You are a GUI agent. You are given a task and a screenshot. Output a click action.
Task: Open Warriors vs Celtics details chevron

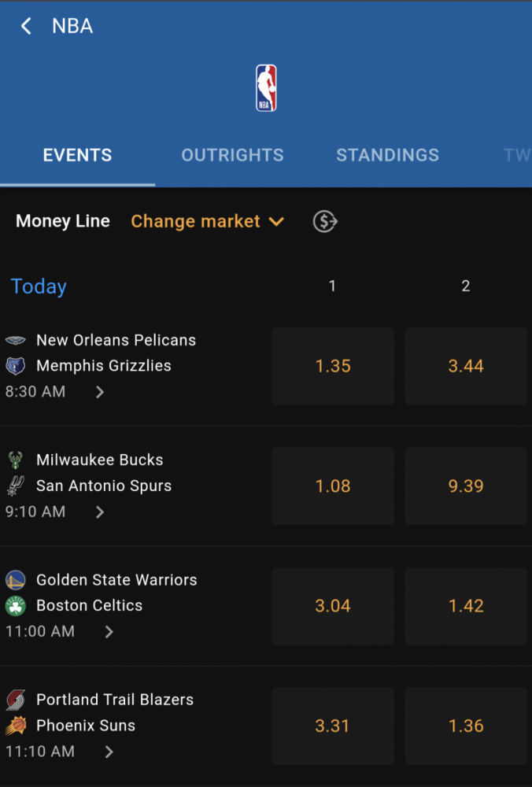point(109,631)
